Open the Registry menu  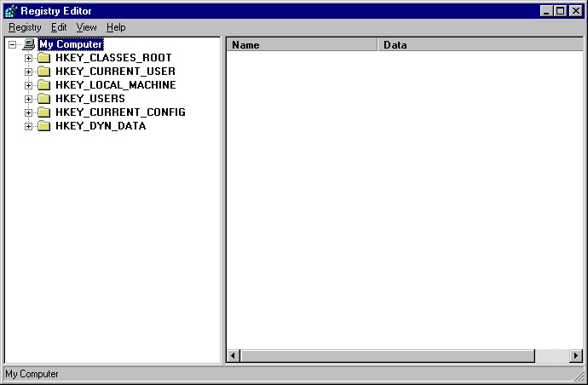pos(25,27)
